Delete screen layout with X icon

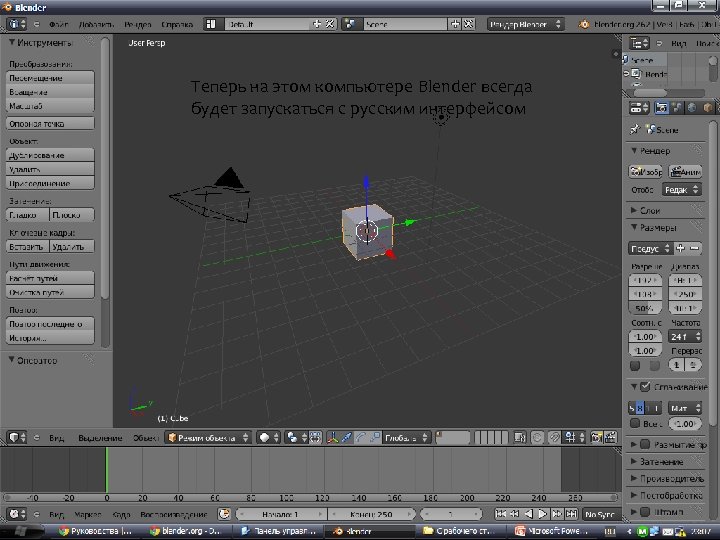tap(328, 23)
